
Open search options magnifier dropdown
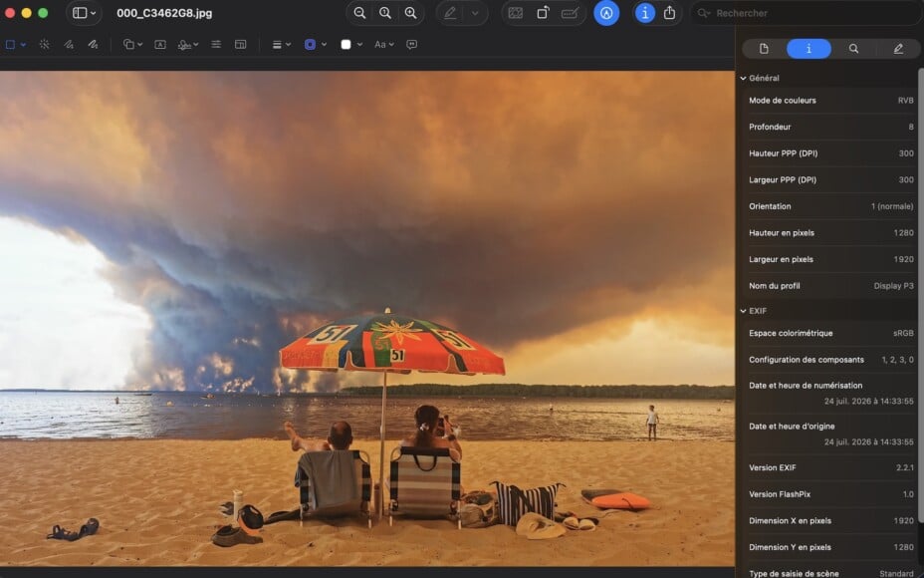point(704,13)
